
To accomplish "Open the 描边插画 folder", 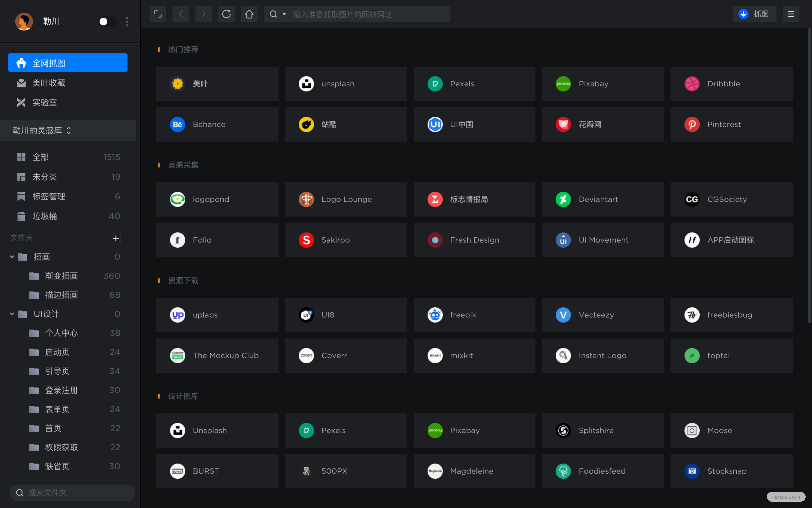I will point(68,295).
